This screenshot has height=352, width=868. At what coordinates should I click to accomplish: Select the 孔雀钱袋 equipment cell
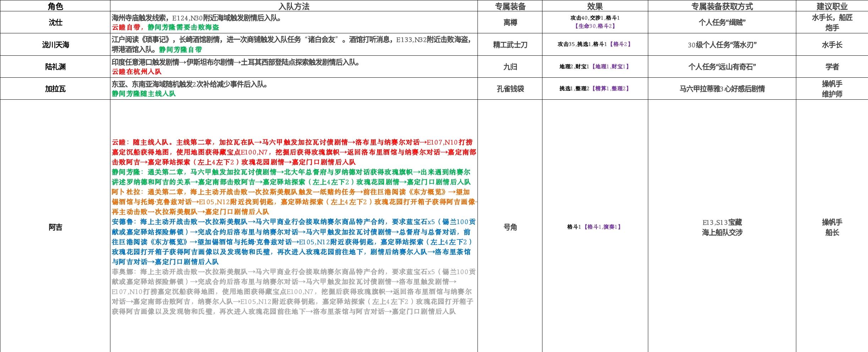click(510, 89)
